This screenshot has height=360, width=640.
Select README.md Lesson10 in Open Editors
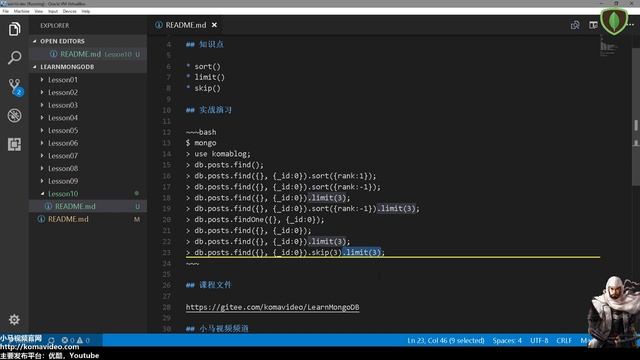(88, 54)
